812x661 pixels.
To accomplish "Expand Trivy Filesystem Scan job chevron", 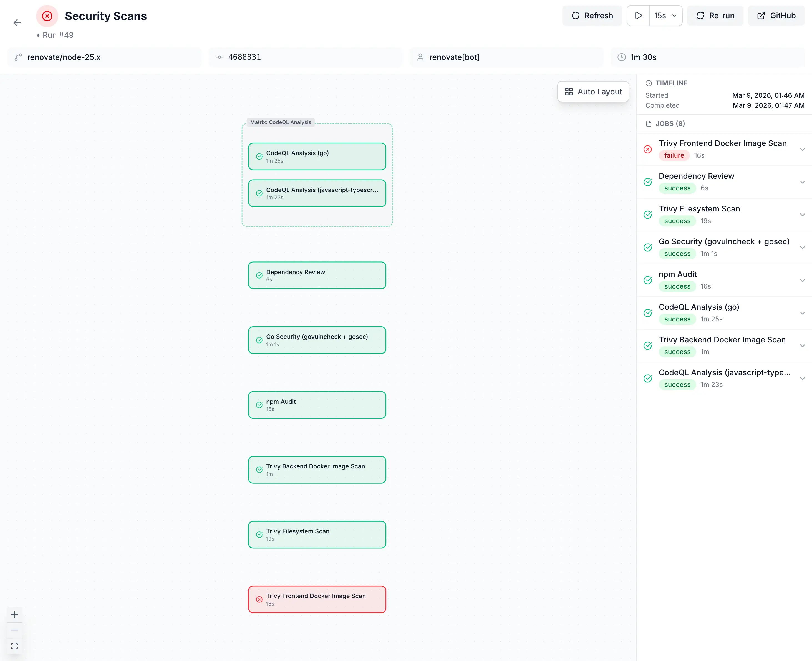I will 803,215.
